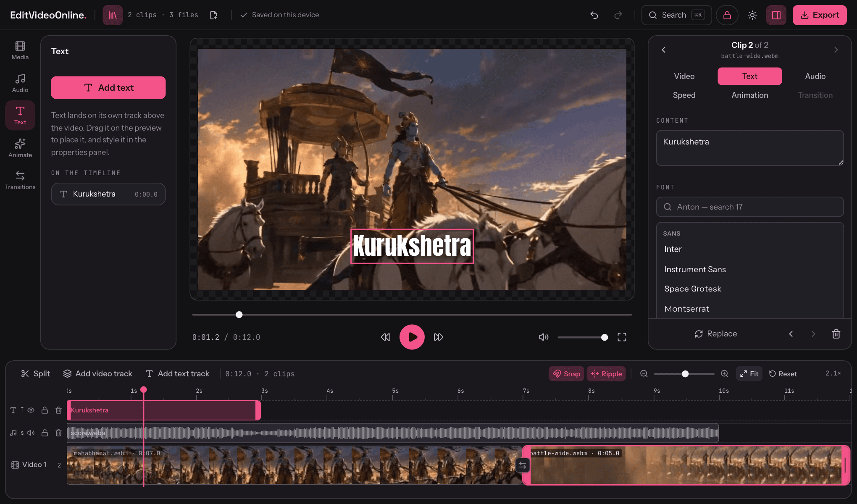Open the font search box showing Anton
Screen dimensions: 857x504
click(x=750, y=207)
